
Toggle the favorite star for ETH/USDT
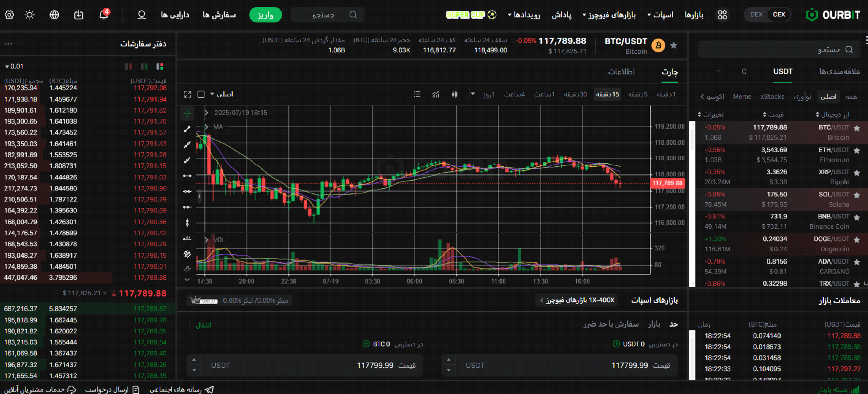coord(857,150)
